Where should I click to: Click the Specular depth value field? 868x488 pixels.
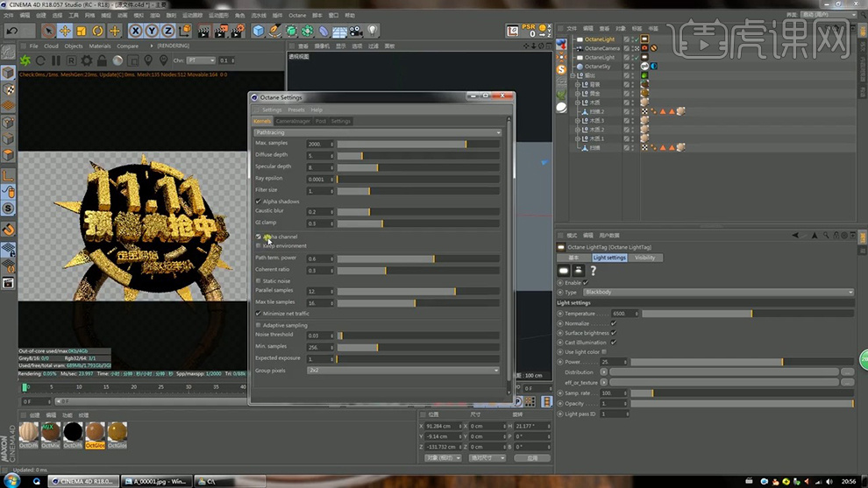tap(320, 167)
